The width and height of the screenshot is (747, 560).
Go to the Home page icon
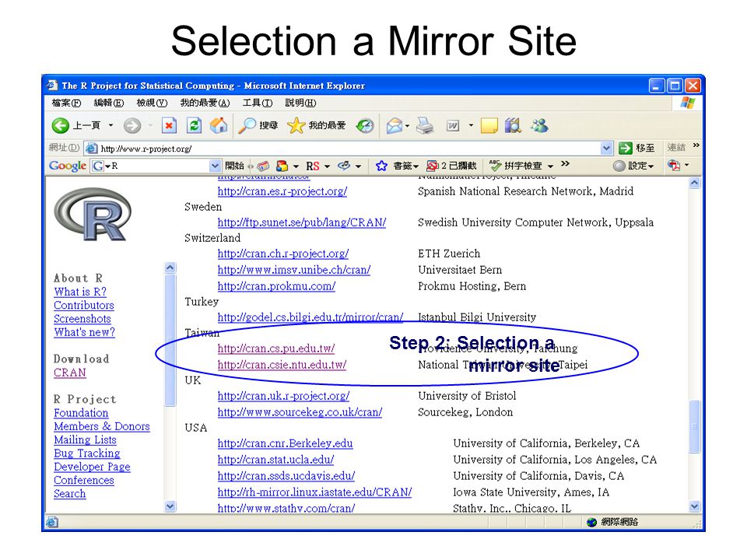219,126
